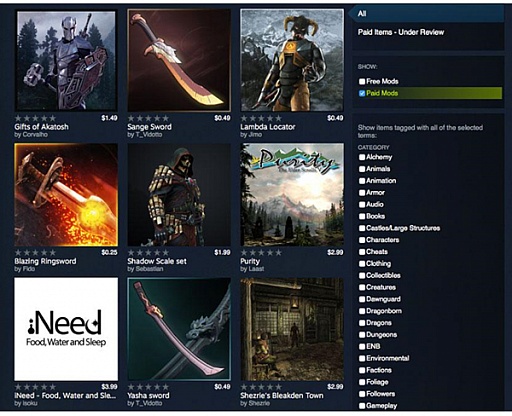Enable the Free Mods checkbox
Image resolution: width=512 pixels, height=416 pixels.
(362, 81)
